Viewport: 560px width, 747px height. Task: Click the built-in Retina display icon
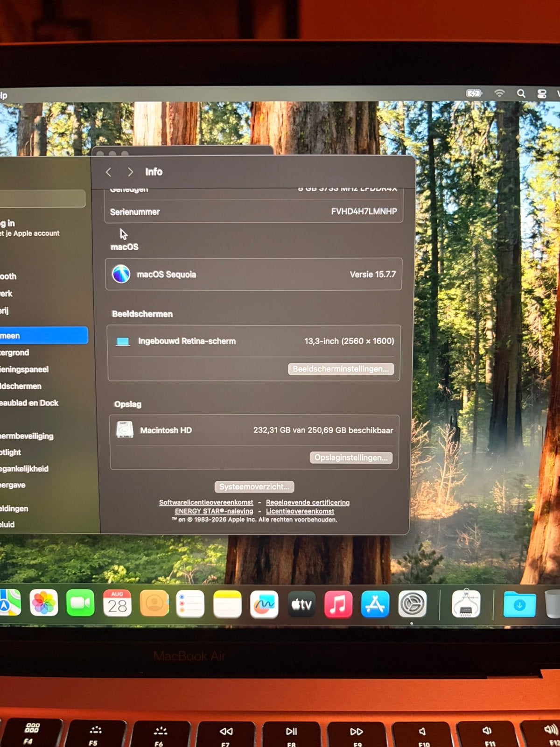coord(123,342)
